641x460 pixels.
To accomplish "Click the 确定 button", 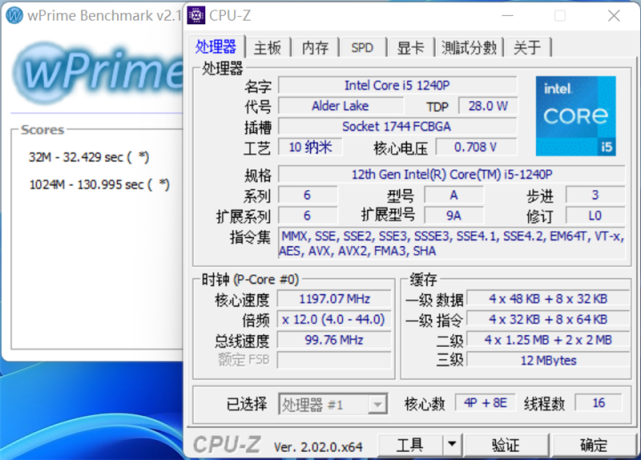I will (594, 444).
